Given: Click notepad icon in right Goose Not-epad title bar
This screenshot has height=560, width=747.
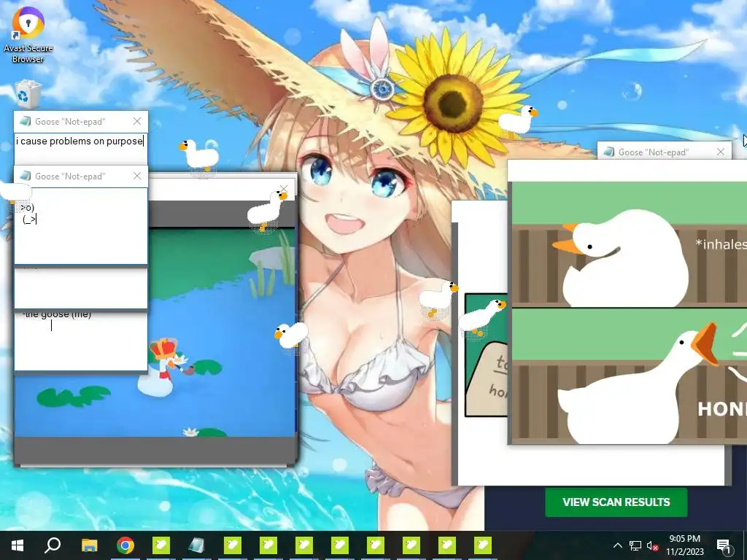Looking at the screenshot, I should click(609, 152).
